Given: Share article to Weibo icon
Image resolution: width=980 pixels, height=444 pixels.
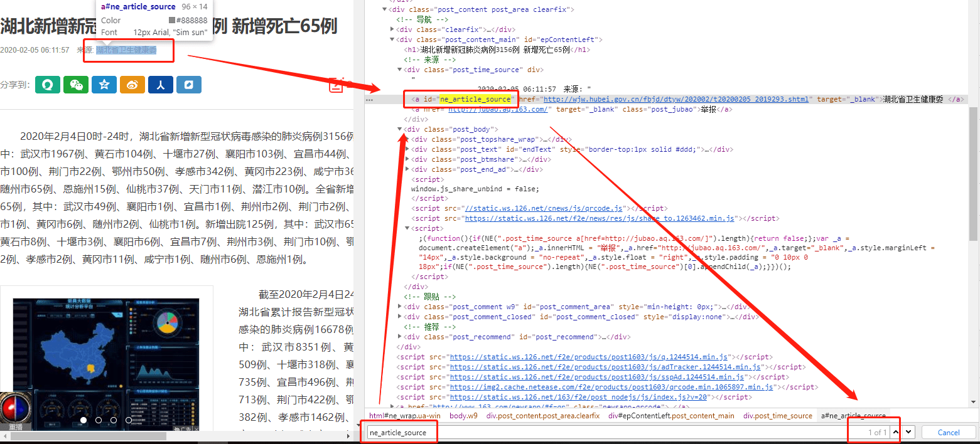Looking at the screenshot, I should click(132, 85).
